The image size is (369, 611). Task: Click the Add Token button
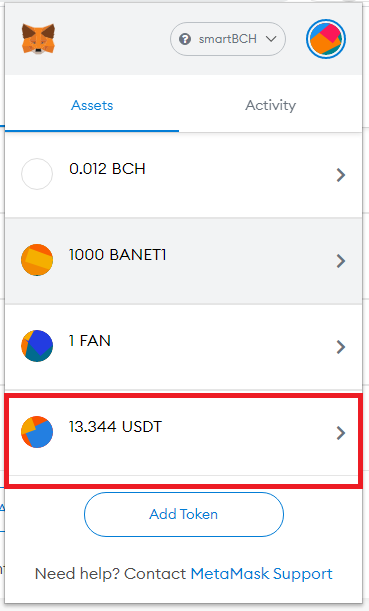184,514
